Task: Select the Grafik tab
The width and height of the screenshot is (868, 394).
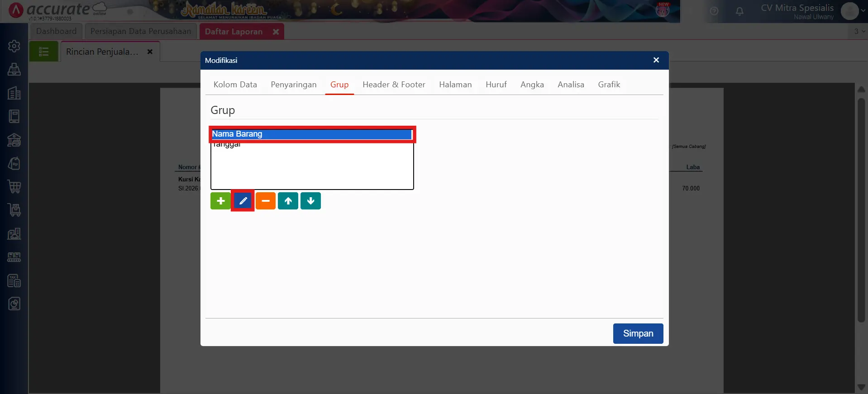Action: coord(609,85)
